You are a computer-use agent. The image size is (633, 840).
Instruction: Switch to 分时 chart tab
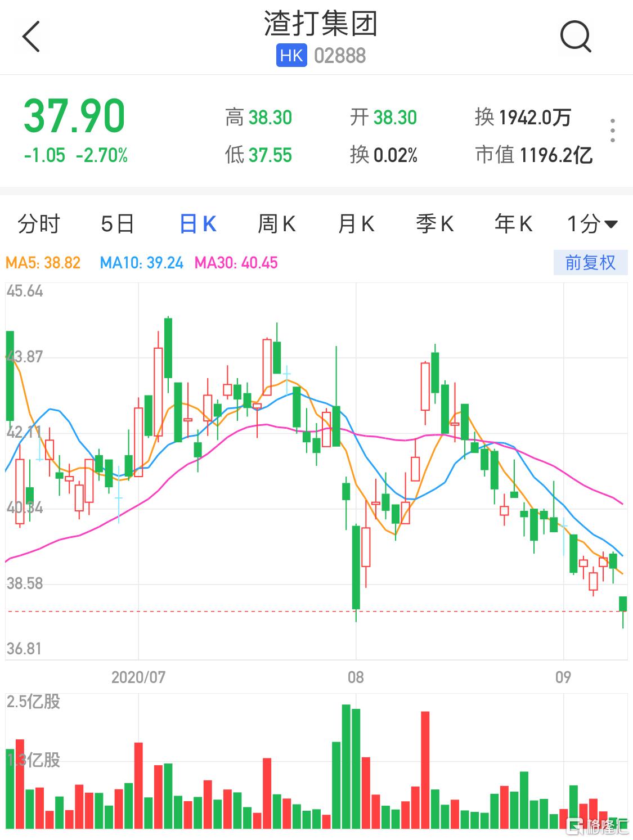38,224
